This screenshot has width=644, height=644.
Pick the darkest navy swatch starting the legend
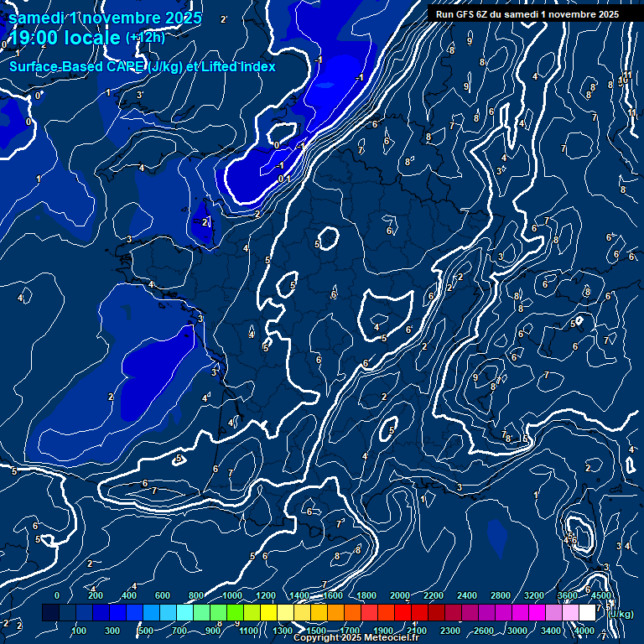tap(50, 612)
